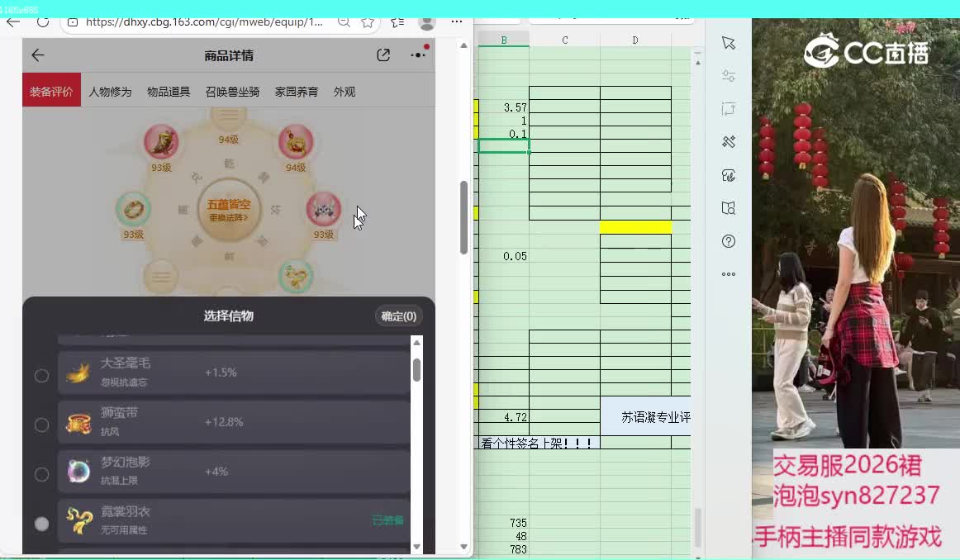Switch to 召唤兽坐骑 tab
960x560 pixels.
click(x=233, y=92)
